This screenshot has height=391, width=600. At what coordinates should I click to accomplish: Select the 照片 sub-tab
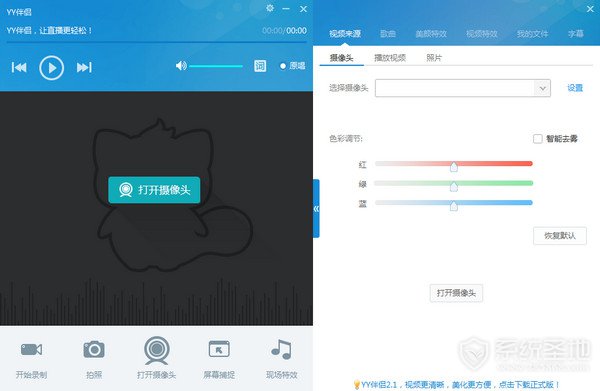[x=434, y=58]
